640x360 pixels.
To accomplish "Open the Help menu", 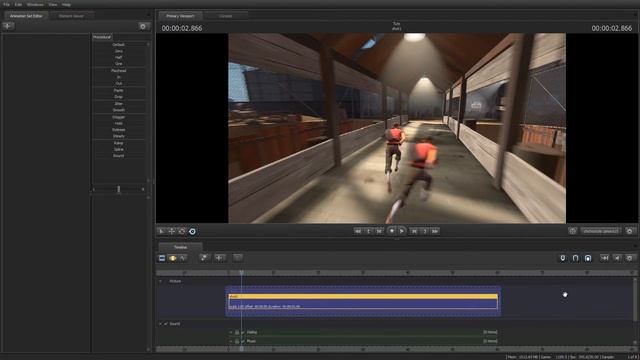I will click(67, 4).
